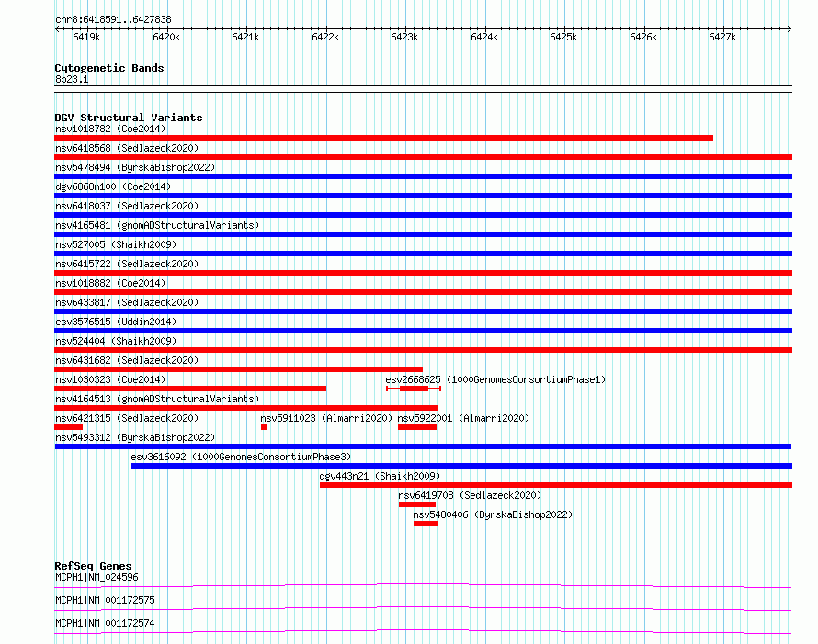This screenshot has width=818, height=644.
Task: Click the red bar of nsv1018782
Action: (383, 138)
